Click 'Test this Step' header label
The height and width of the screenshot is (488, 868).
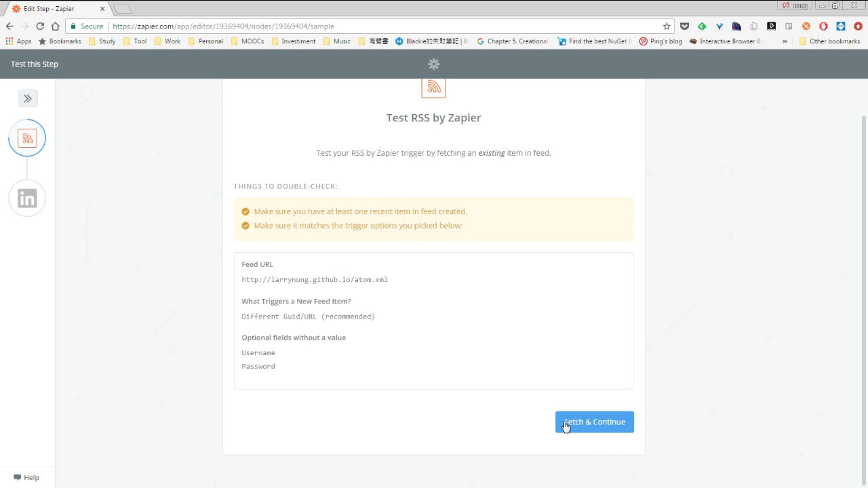tap(35, 64)
